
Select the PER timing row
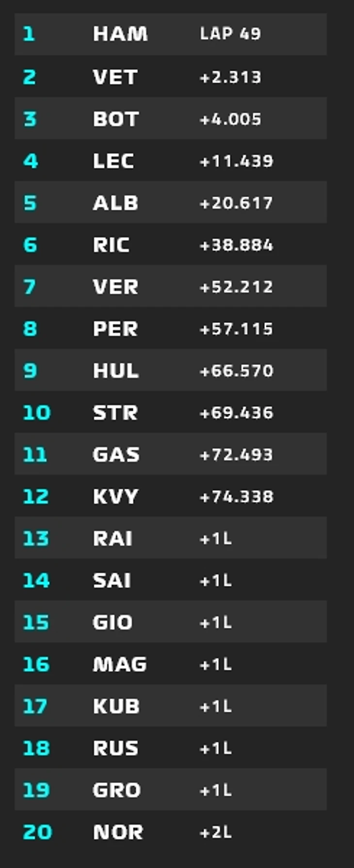click(171, 329)
